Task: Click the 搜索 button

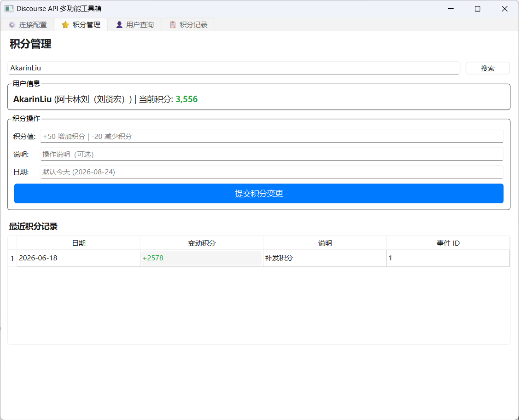Action: pyautogui.click(x=488, y=68)
